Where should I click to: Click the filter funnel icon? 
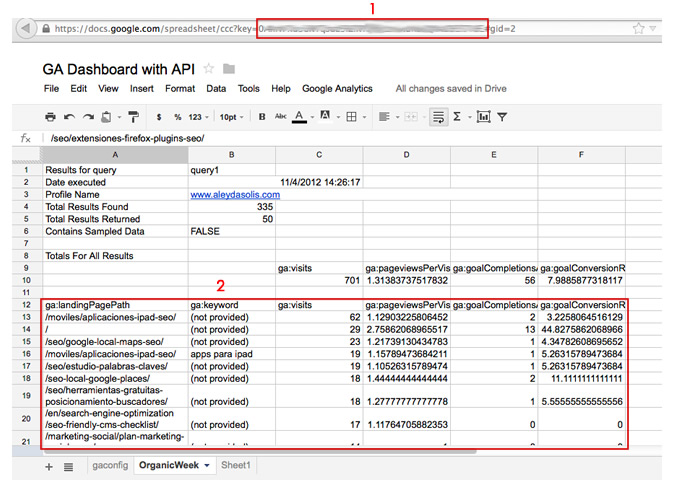click(x=502, y=117)
